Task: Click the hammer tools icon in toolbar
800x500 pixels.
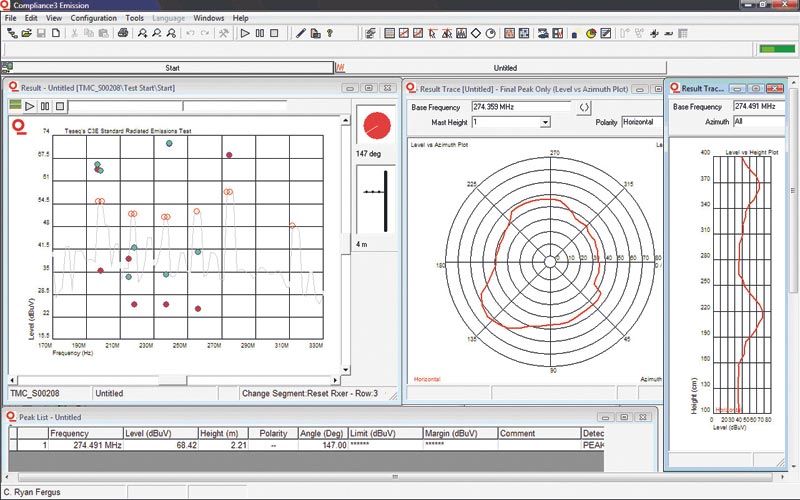Action: 223,34
